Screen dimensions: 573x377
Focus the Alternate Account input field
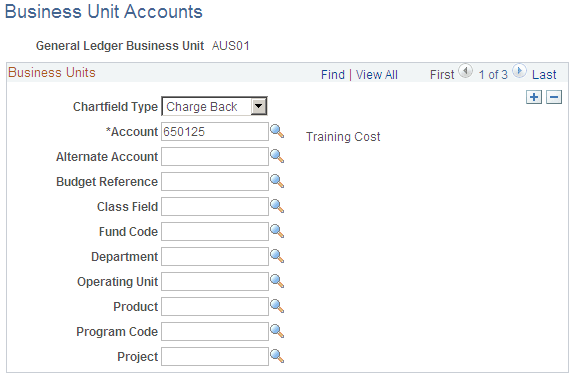click(x=215, y=156)
